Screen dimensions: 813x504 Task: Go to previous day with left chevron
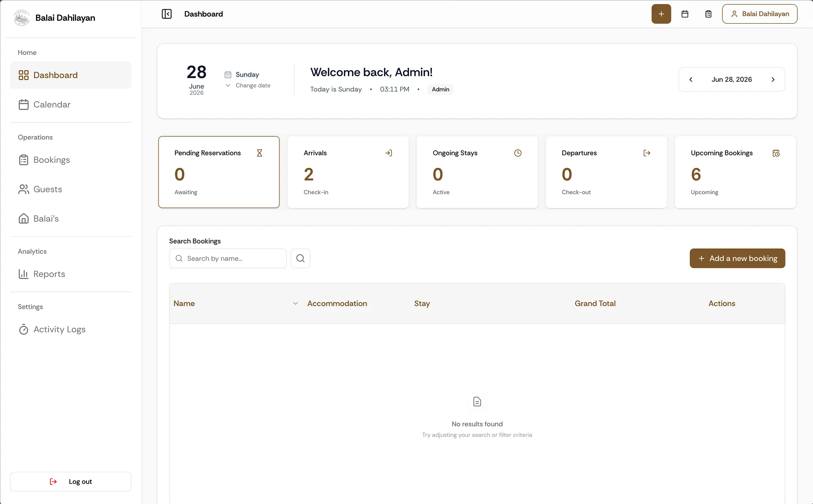coord(691,80)
